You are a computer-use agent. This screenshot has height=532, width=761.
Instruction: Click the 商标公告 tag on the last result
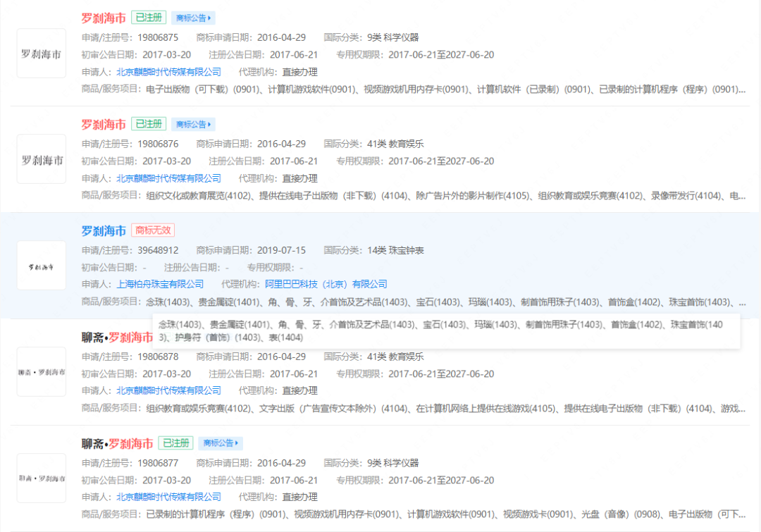tap(221, 443)
